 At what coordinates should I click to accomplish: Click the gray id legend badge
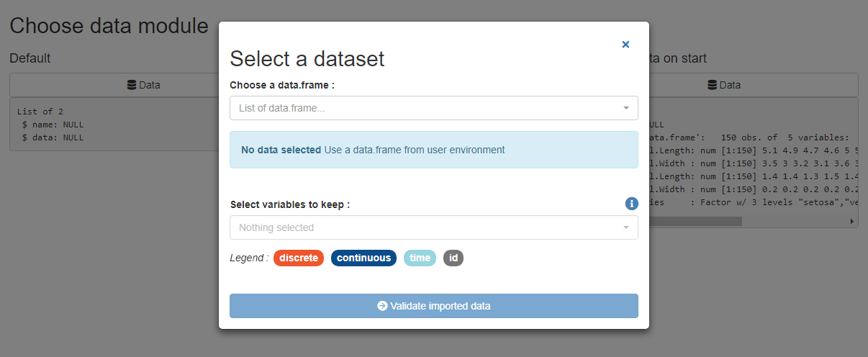pos(453,258)
